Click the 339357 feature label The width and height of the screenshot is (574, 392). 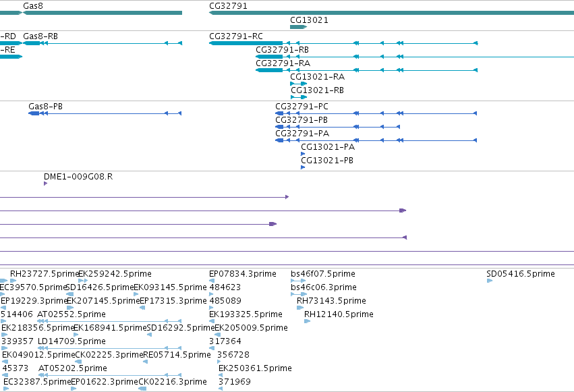18,341
